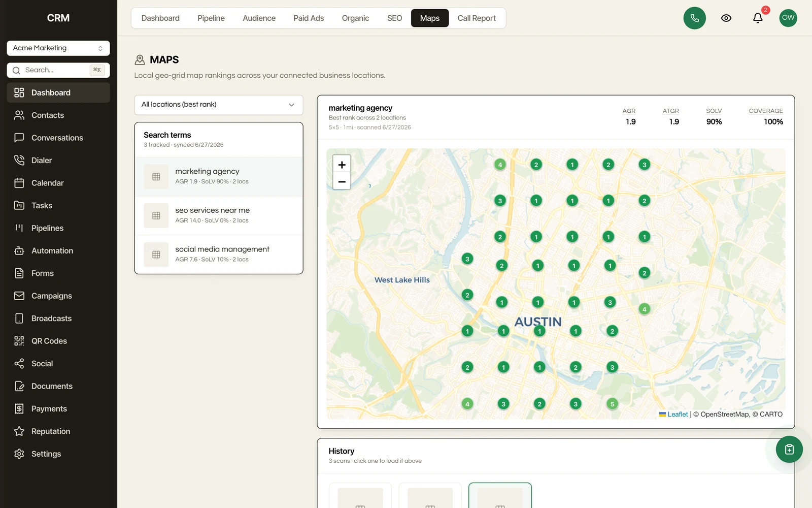The width and height of the screenshot is (812, 508).
Task: Expand the All locations (best rank) dropdown
Action: click(x=219, y=105)
